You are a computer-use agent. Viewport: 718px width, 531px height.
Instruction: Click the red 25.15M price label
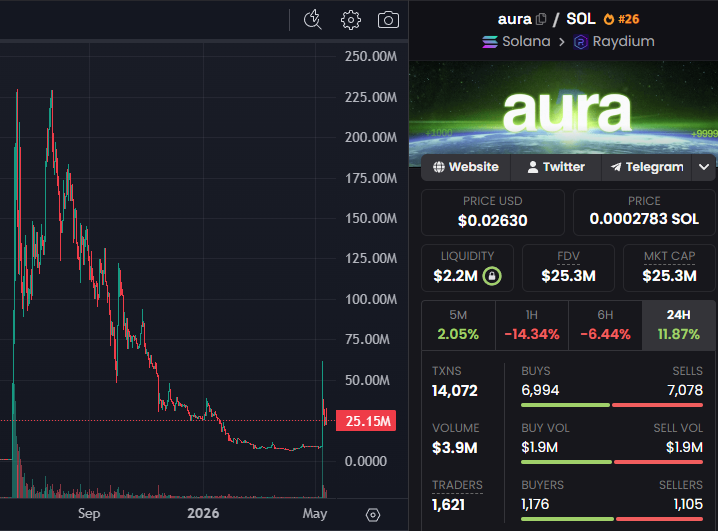tap(366, 421)
